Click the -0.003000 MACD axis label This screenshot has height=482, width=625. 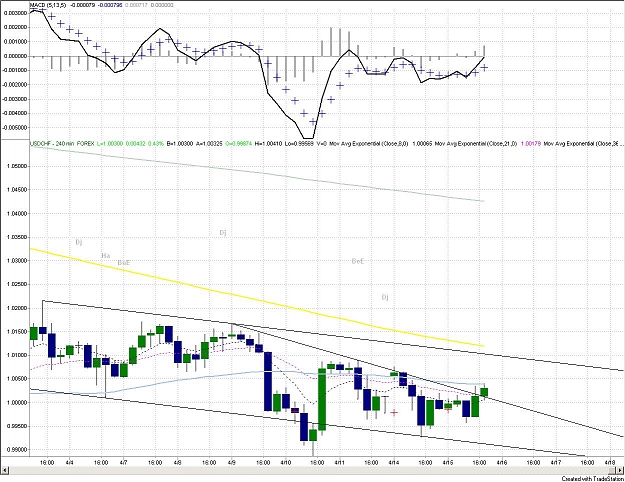pos(15,99)
